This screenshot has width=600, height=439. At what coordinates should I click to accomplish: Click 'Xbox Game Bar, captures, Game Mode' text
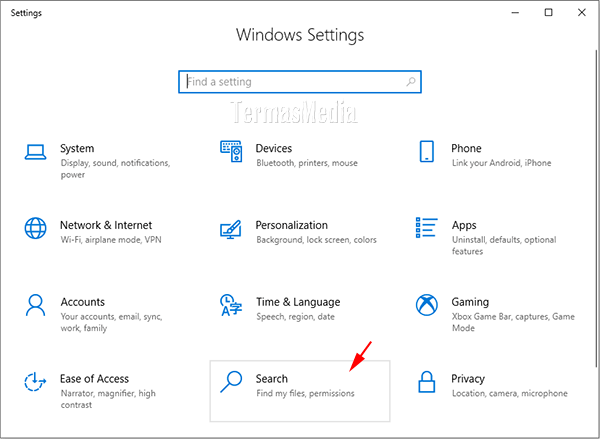pos(513,322)
